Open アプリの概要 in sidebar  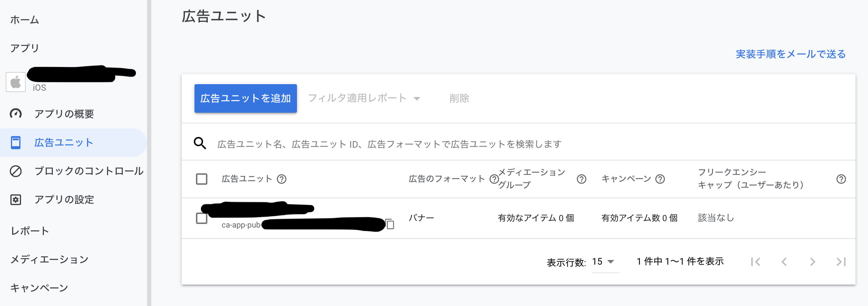click(64, 114)
